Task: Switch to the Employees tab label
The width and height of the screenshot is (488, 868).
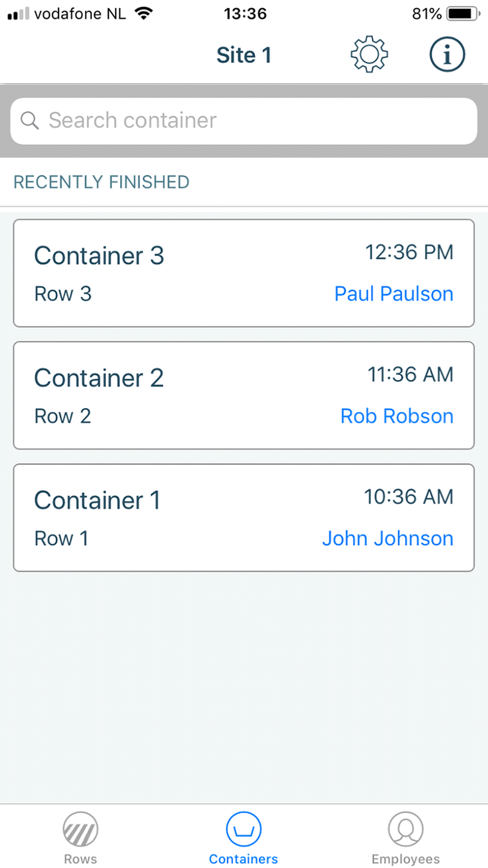Action: click(x=406, y=859)
